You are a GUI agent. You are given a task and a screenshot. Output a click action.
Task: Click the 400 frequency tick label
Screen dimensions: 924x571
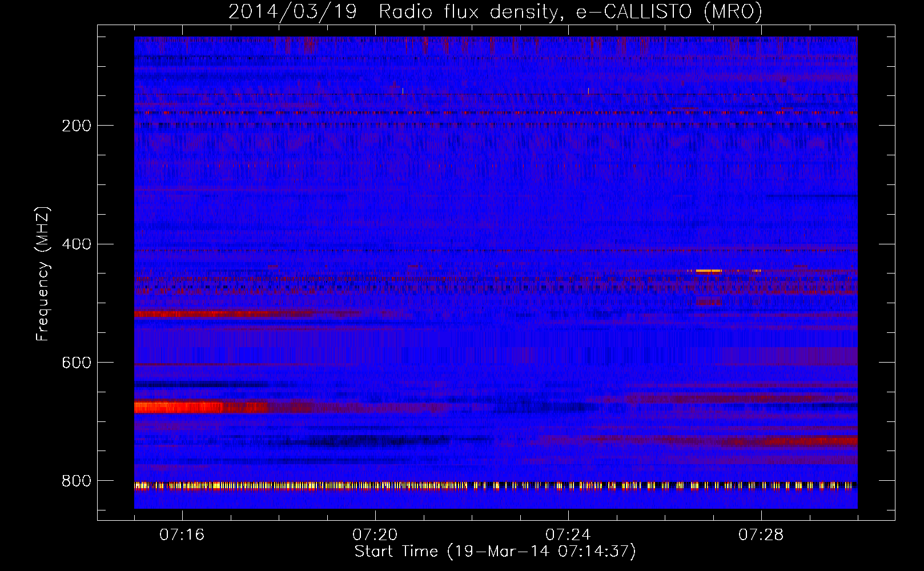pyautogui.click(x=77, y=244)
